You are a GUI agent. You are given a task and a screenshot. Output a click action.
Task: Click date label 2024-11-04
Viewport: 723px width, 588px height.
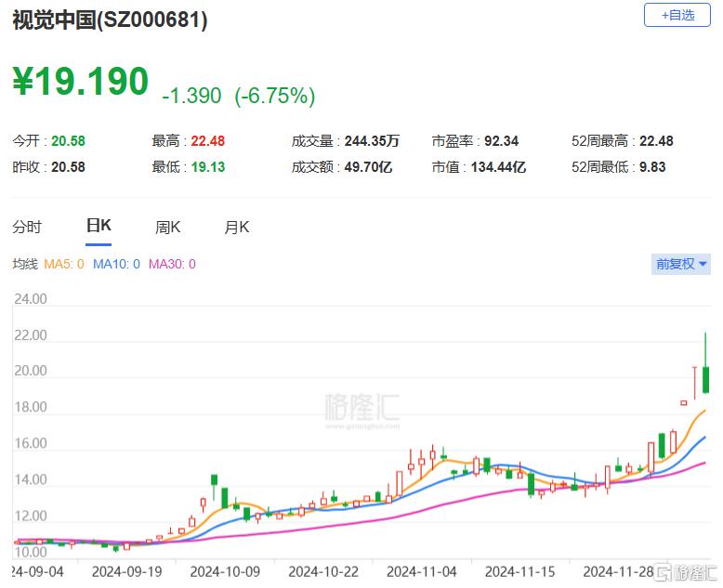pos(422,572)
